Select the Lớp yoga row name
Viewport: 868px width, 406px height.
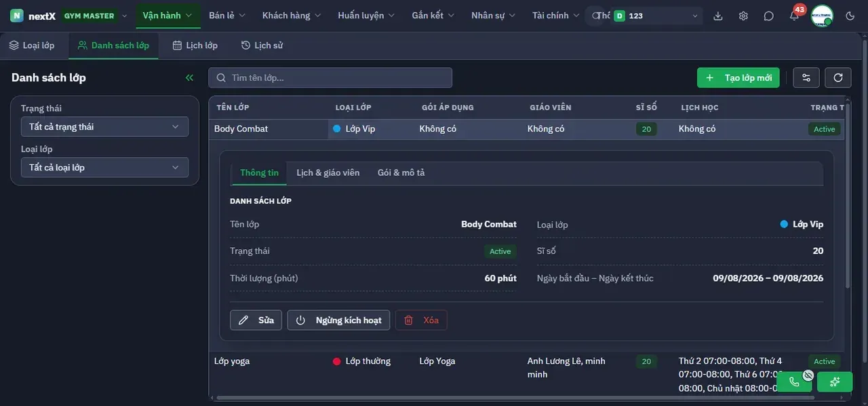(x=233, y=361)
